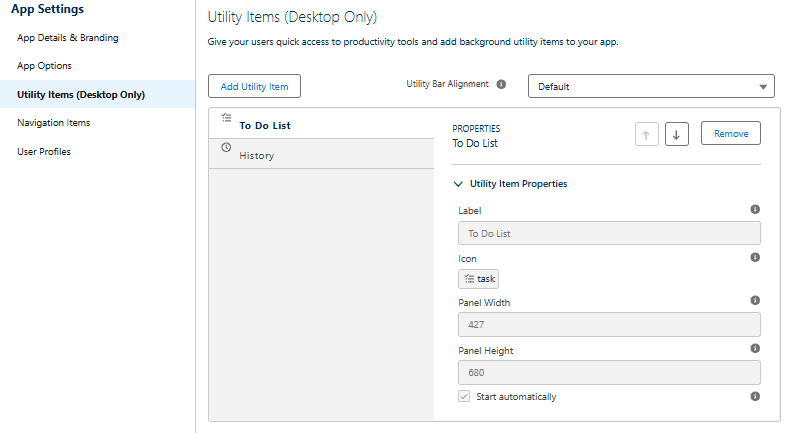Click the info icon for Panel Width
This screenshot has width=795, height=433.
click(755, 301)
